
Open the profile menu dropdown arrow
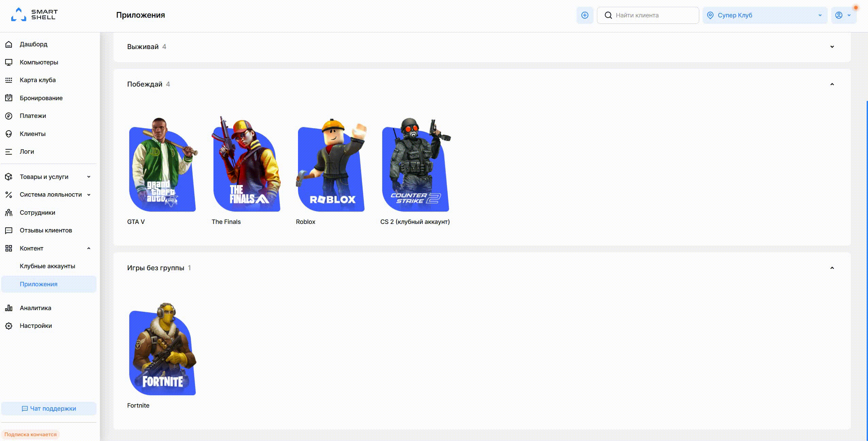click(849, 15)
